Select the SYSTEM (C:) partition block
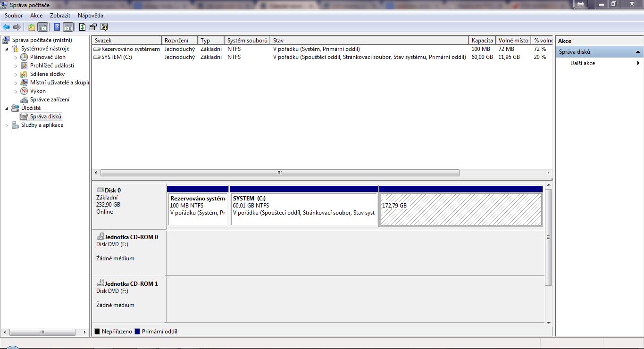This screenshot has height=349, width=644. [303, 209]
